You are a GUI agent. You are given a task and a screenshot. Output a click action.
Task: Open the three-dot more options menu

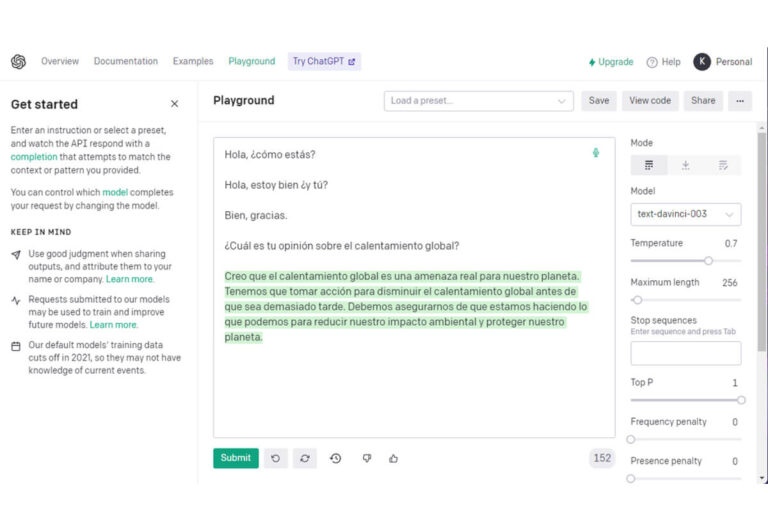point(740,101)
